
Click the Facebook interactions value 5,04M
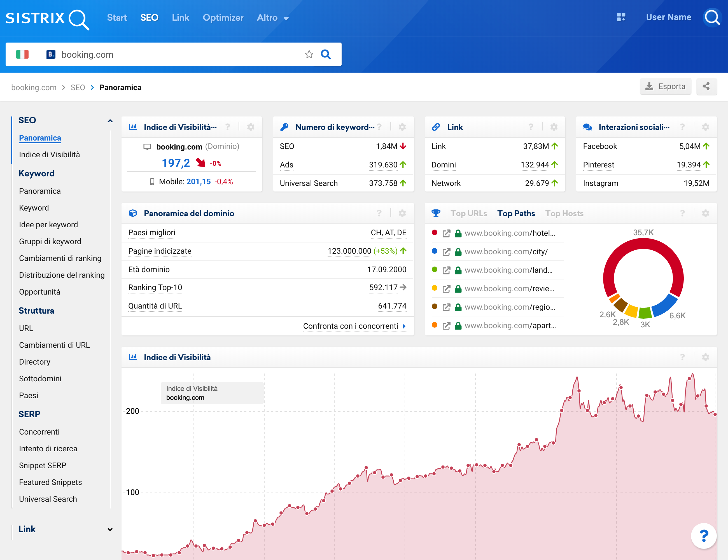coord(690,146)
